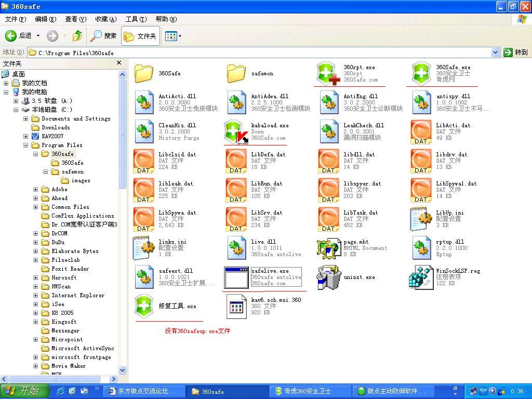The width and height of the screenshot is (532, 399).
Task: Select the WinSockLSP.reg registry icon
Action: point(421,277)
